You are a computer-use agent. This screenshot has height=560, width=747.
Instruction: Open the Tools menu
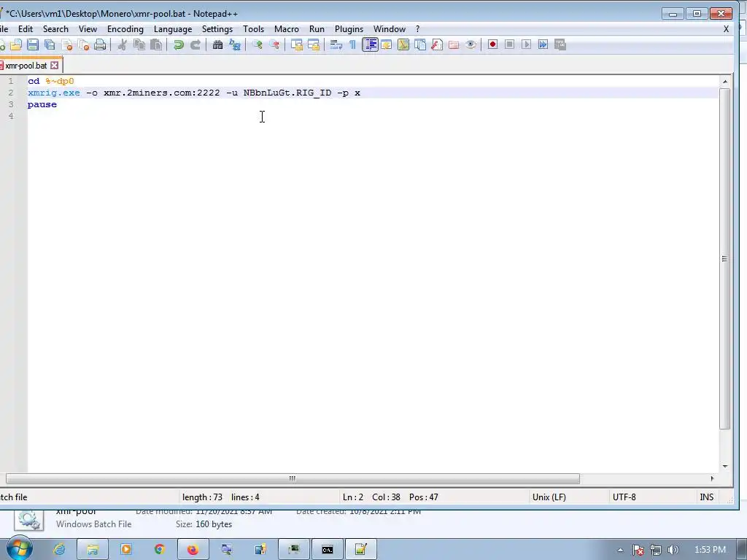point(253,29)
